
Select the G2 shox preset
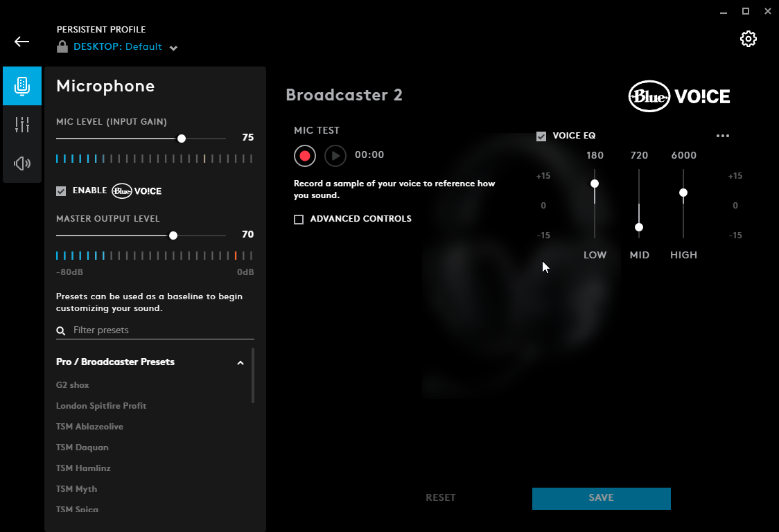(73, 385)
